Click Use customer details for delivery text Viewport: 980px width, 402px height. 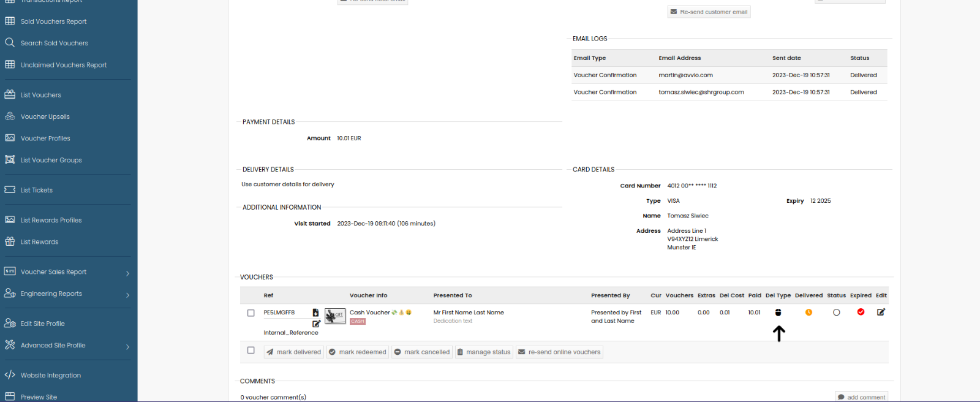tap(288, 184)
